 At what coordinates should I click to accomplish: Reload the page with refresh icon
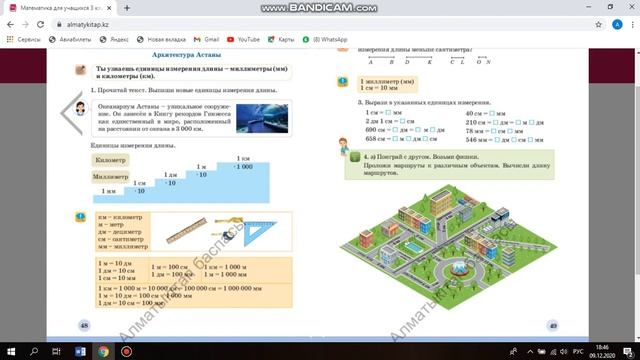click(x=40, y=24)
